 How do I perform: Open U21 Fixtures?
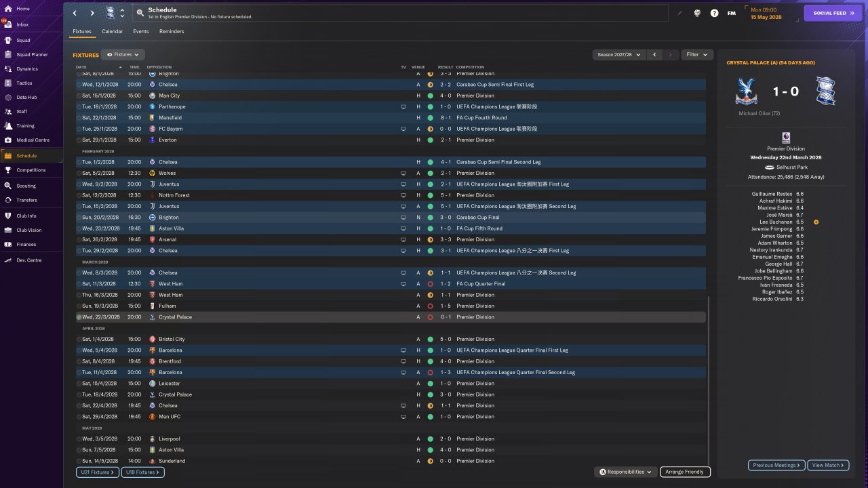pos(98,472)
